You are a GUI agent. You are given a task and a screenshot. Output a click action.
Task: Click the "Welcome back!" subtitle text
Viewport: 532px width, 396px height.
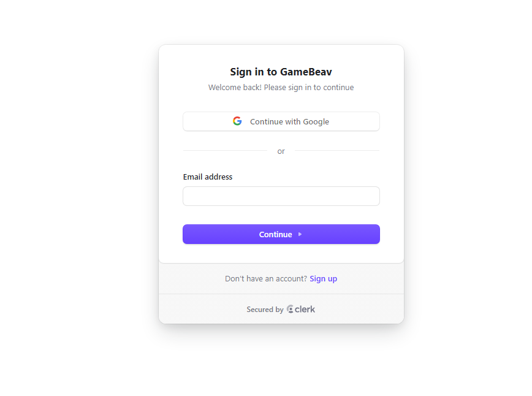tap(235, 87)
